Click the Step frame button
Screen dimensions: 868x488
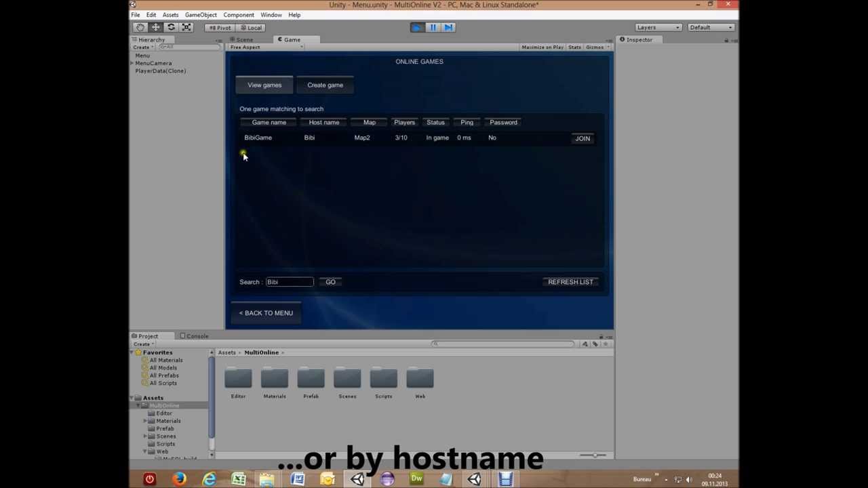(448, 27)
